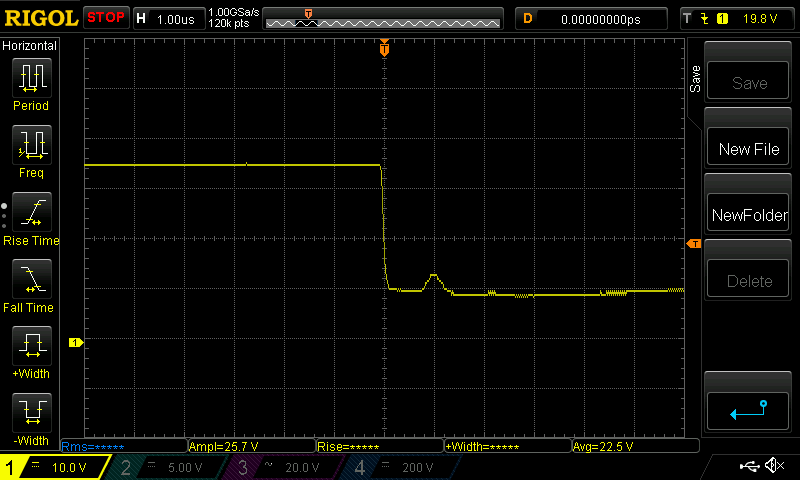800x480 pixels.
Task: Open the Horizontal menu tab
Action: coord(30,46)
